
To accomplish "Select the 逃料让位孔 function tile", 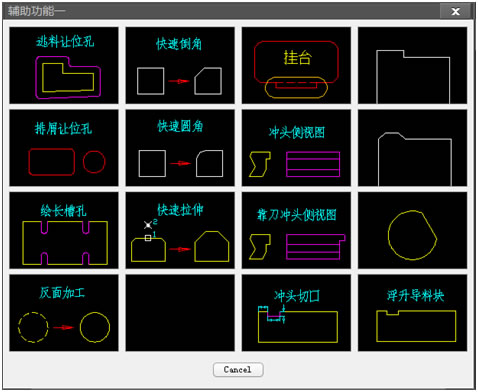I will (x=64, y=65).
